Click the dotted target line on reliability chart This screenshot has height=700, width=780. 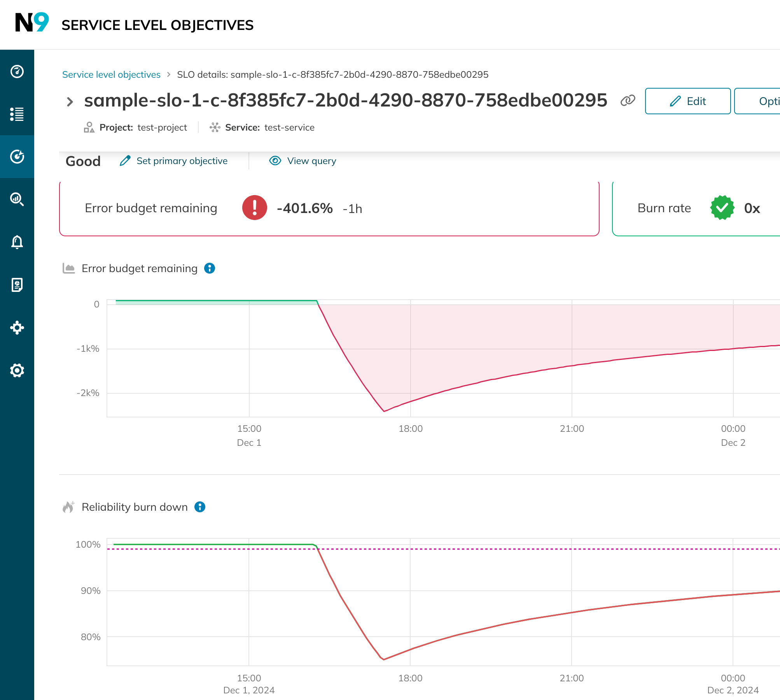click(x=443, y=549)
